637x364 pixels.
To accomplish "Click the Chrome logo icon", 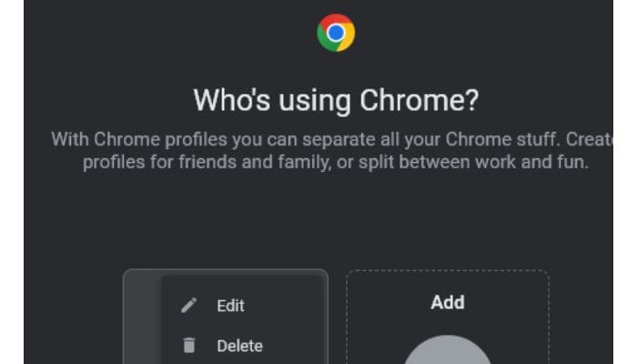I will click(x=336, y=33).
